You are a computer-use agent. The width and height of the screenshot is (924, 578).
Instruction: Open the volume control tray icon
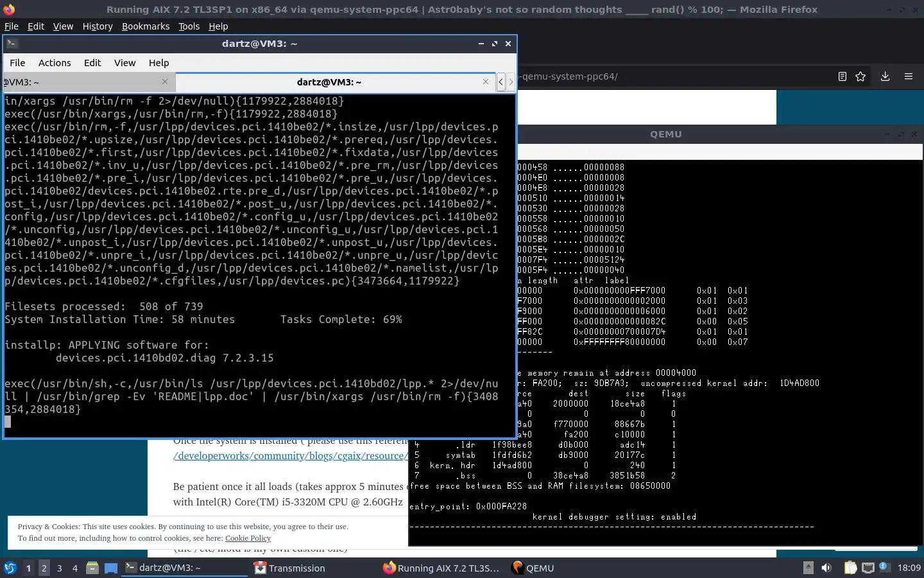click(826, 568)
